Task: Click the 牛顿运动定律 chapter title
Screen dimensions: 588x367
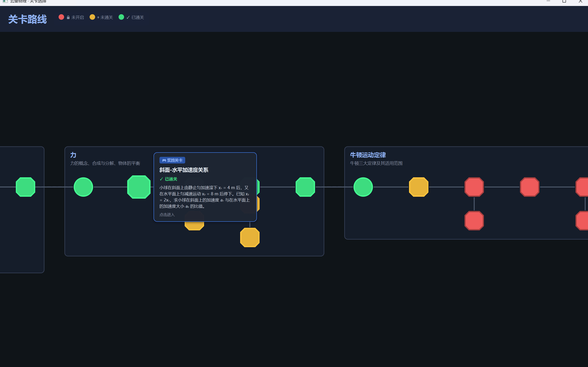Action: 368,155
